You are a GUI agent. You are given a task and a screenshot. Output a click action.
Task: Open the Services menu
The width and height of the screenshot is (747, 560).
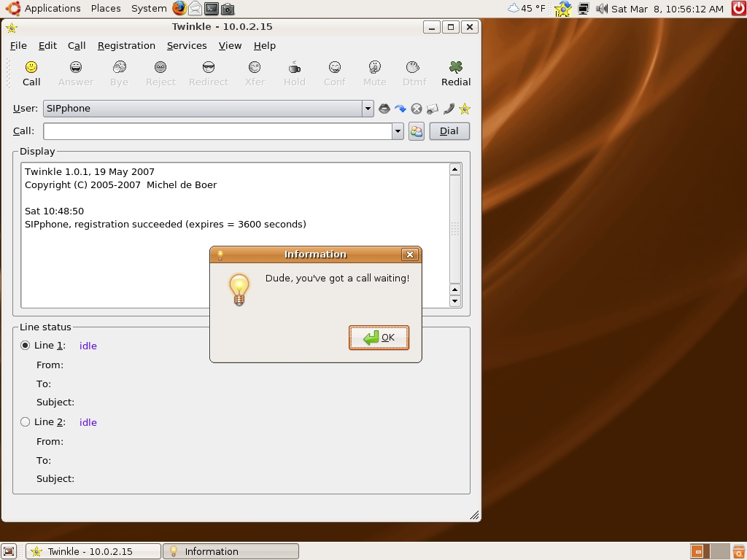coord(187,46)
